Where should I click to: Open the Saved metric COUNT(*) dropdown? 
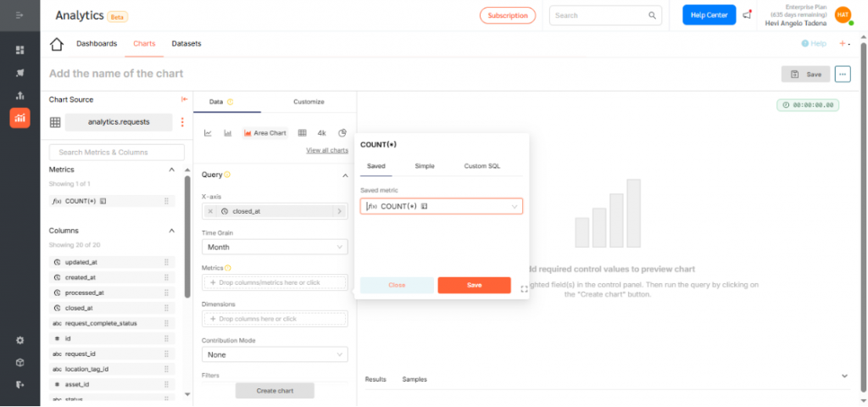tap(441, 206)
